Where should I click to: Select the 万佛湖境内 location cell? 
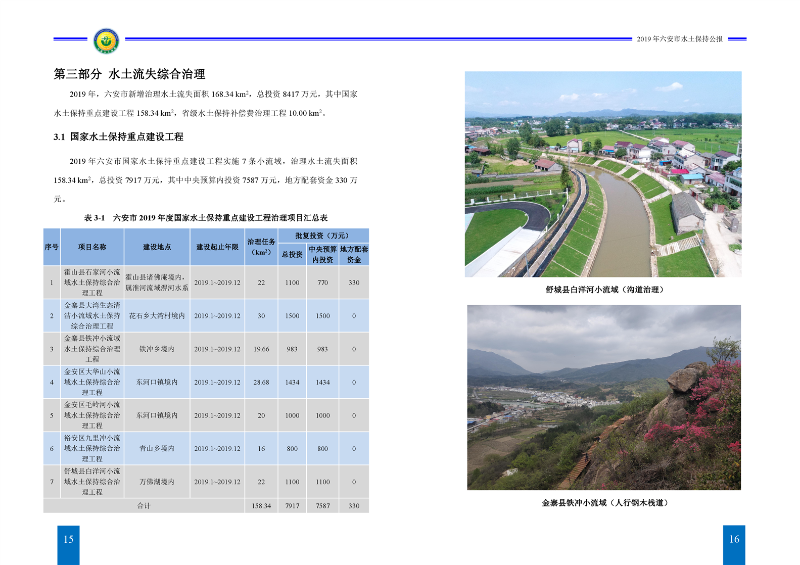point(157,482)
